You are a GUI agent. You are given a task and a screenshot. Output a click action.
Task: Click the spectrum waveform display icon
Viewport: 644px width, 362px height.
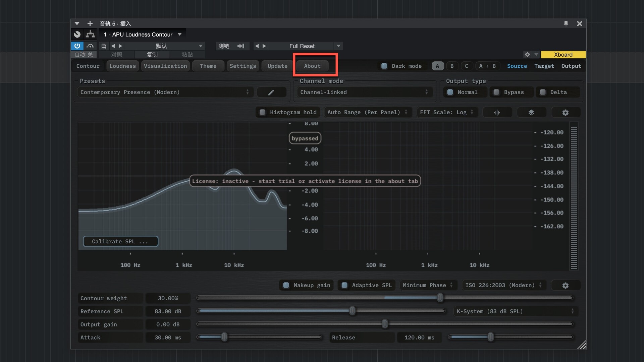tap(497, 113)
